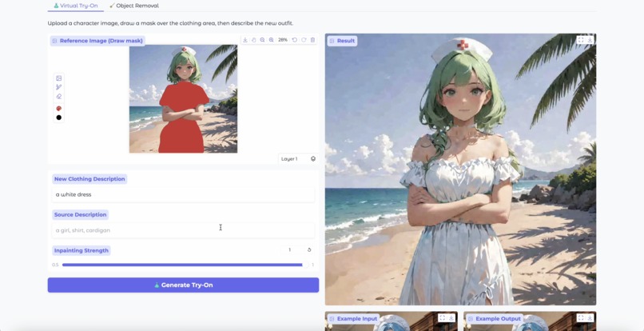Click the masked reference image on canvas
The image size is (644, 331).
(183, 98)
